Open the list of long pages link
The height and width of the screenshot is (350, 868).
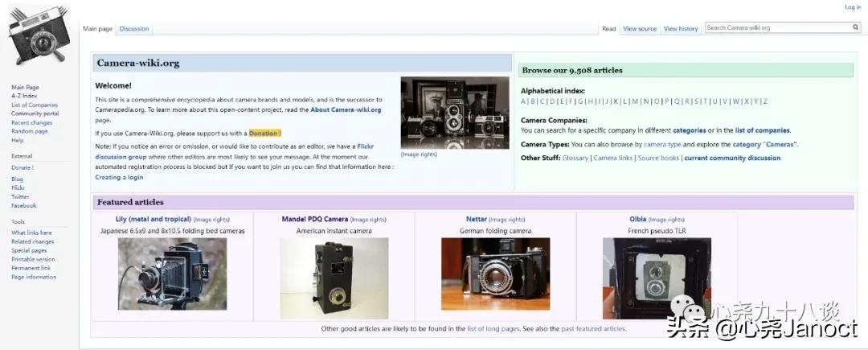coord(493,329)
